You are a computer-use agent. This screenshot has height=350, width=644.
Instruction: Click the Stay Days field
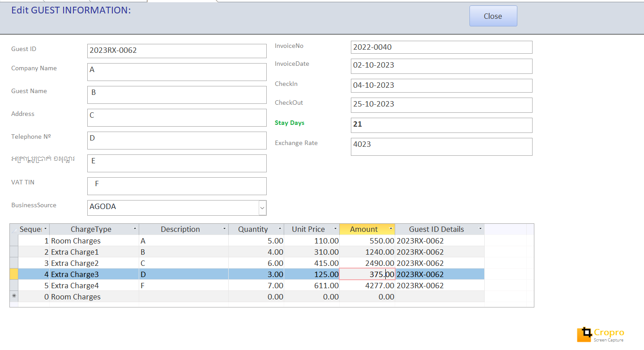click(x=441, y=125)
